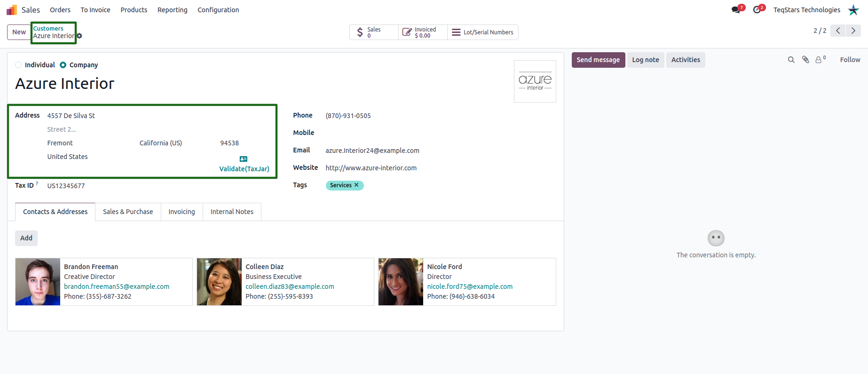Click brandon.freeman55@example.com email link
Screen dimensions: 868x374
point(117,286)
